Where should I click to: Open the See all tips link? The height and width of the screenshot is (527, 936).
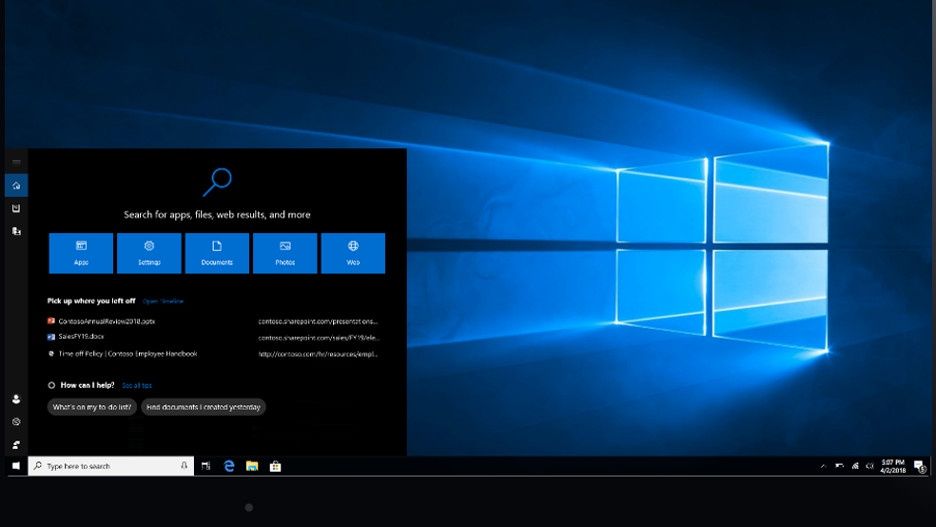click(x=137, y=386)
